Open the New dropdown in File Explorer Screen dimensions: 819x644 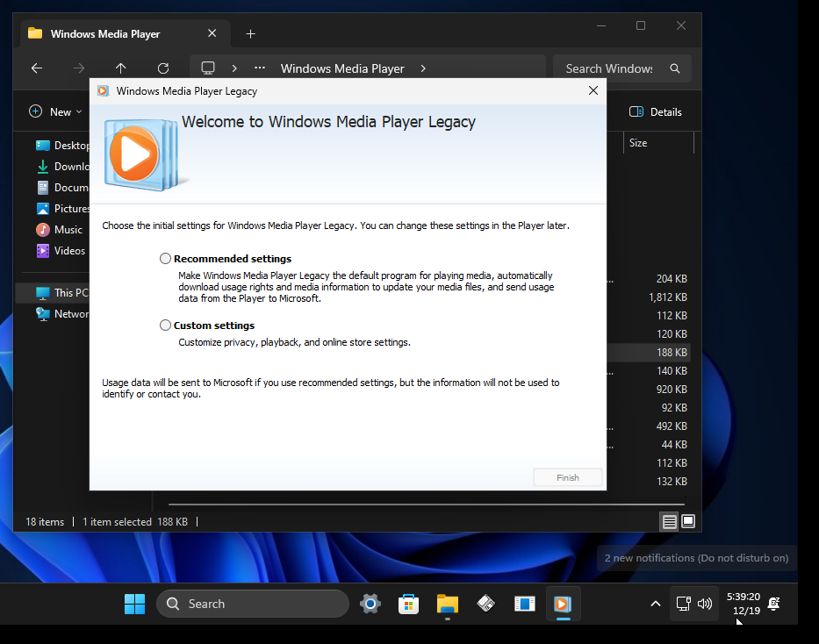[56, 111]
